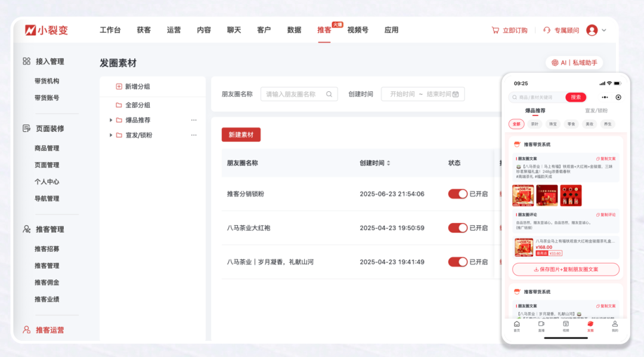Expand the 爆品推荐 group folder

[x=111, y=120]
